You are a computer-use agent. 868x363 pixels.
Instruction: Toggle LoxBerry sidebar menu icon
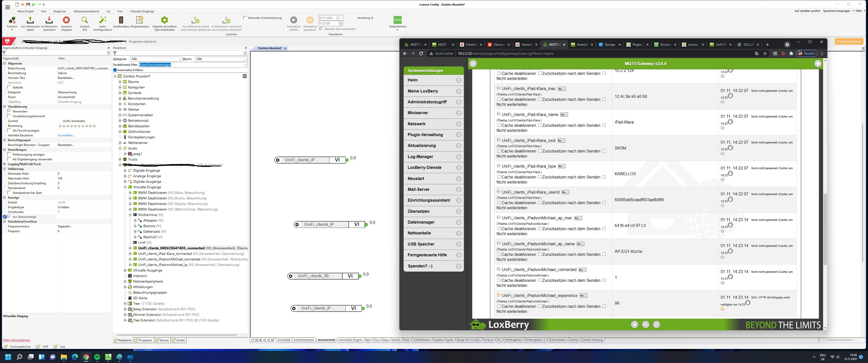point(473,64)
